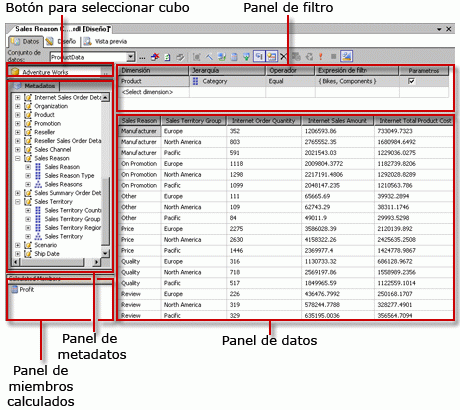Cancel query with grey stop square icon
460x410 pixels.
pos(333,57)
